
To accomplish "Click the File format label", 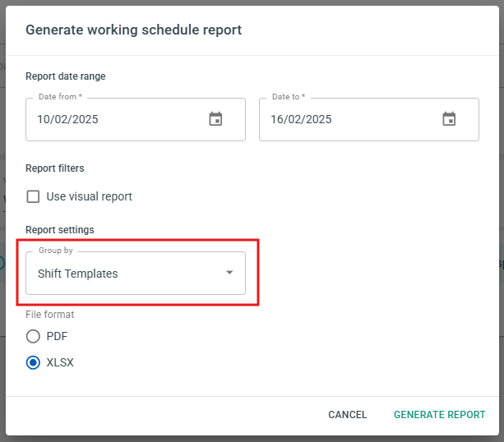I will 50,315.
